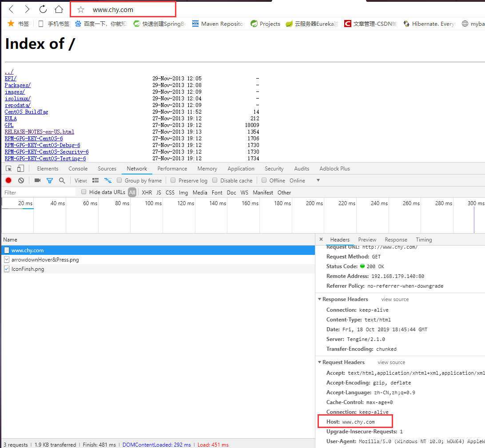Open the repodata/ directory link

[18, 105]
